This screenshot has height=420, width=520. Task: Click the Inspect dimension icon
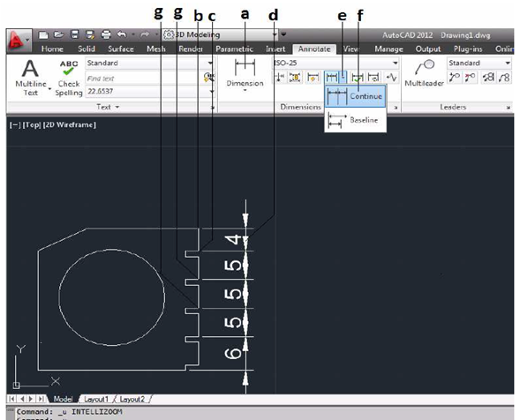(x=358, y=78)
